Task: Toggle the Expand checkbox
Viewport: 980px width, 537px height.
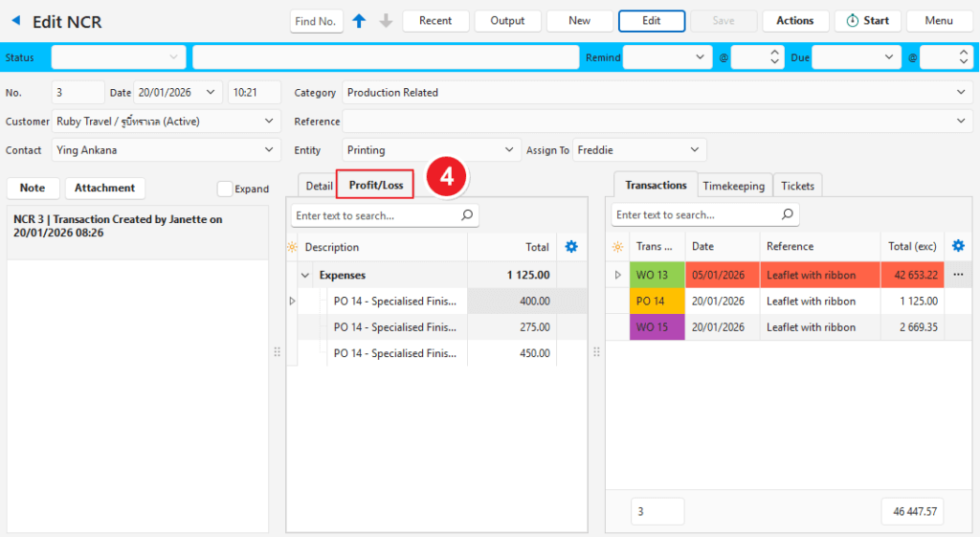Action: point(225,189)
